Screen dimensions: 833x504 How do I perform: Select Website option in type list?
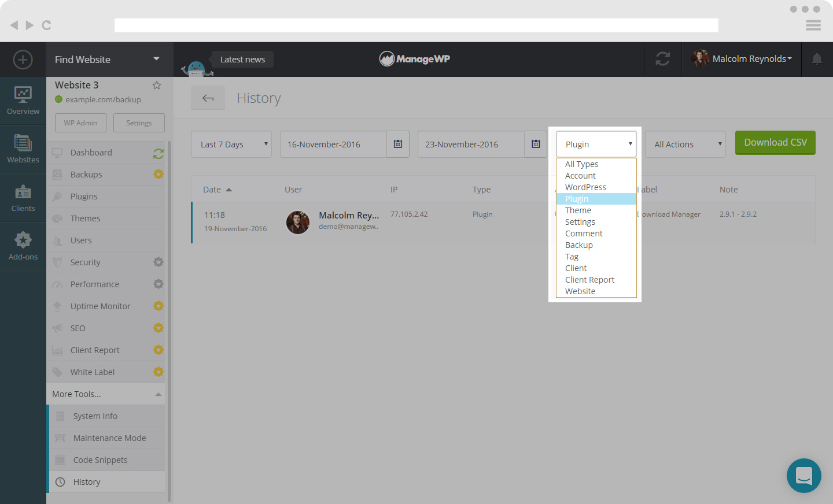point(596,291)
